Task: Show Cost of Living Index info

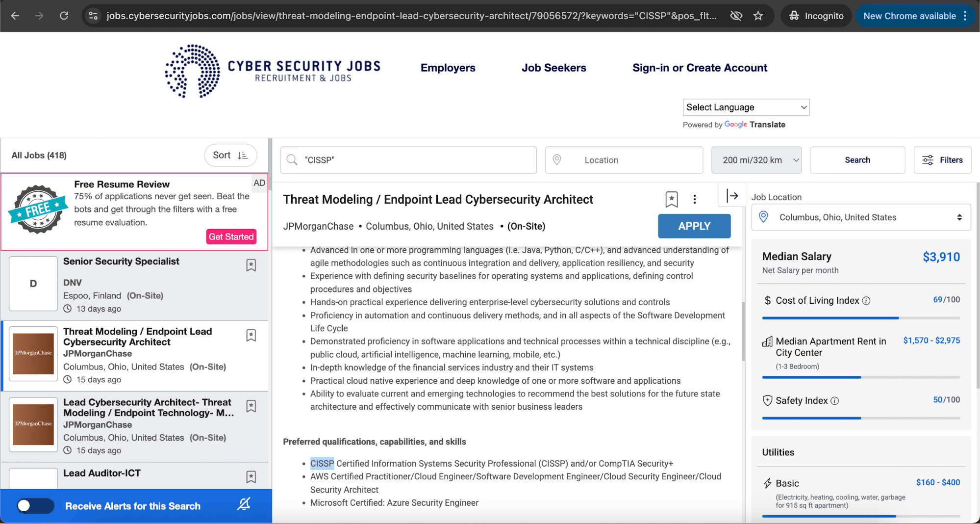Action: tap(866, 301)
